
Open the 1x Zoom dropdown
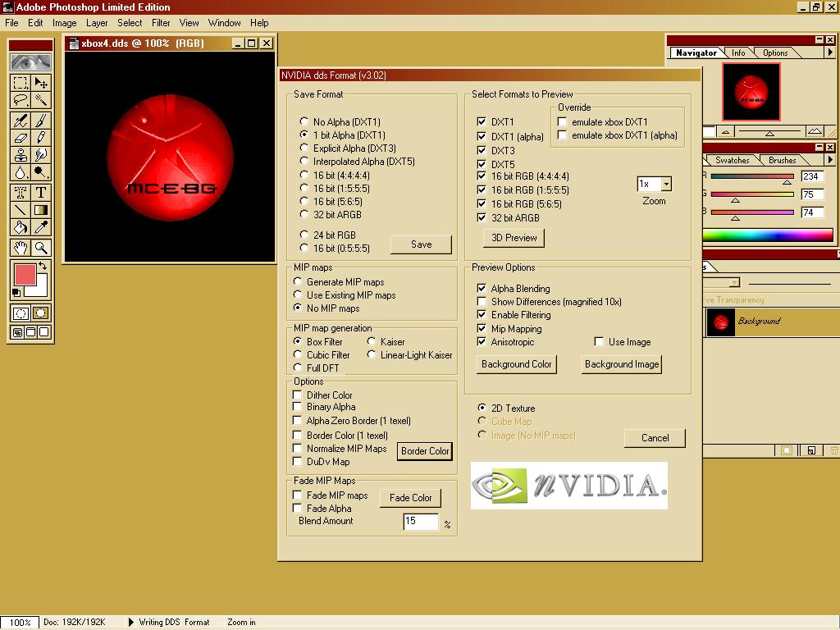[x=665, y=185]
